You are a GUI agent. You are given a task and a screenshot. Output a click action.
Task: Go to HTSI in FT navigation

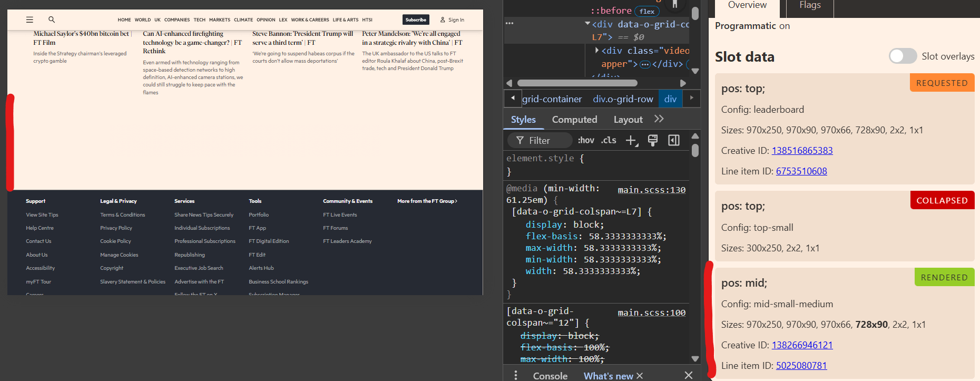(367, 20)
